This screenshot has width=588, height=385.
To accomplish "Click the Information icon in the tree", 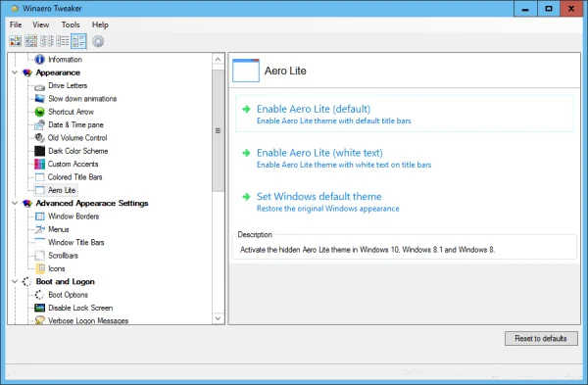I will click(x=39, y=59).
